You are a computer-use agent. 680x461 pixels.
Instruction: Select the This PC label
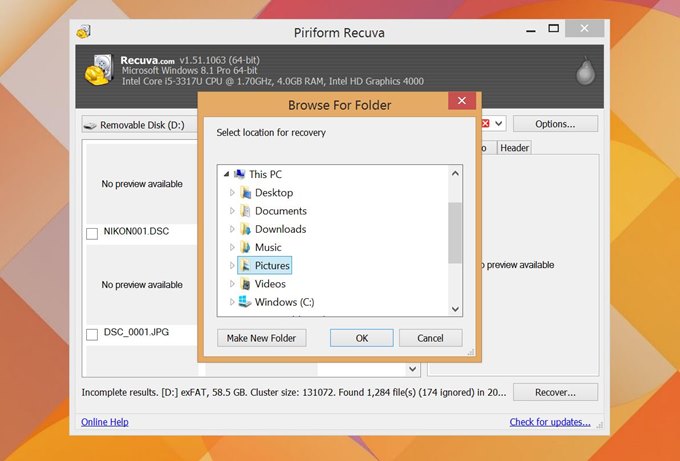(265, 174)
